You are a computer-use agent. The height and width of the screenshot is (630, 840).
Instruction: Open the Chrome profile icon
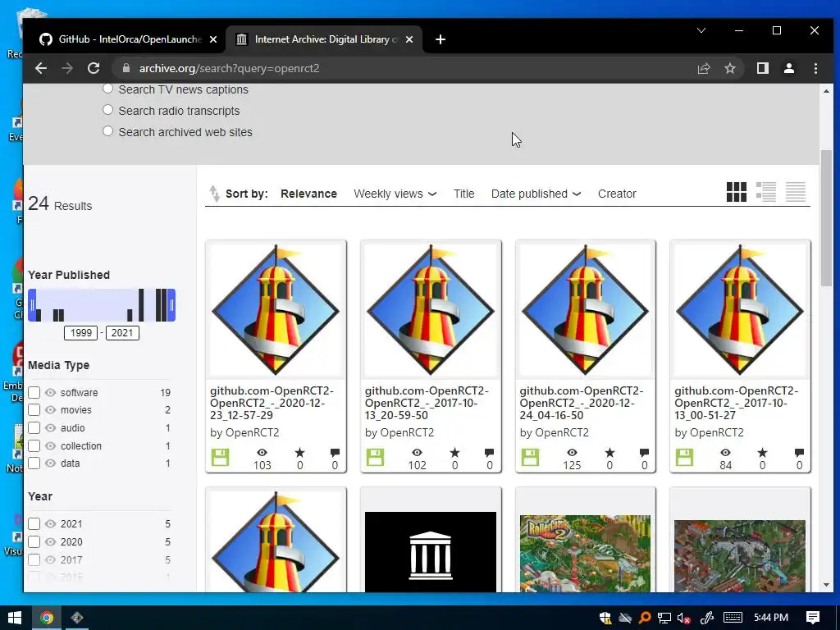pos(788,68)
